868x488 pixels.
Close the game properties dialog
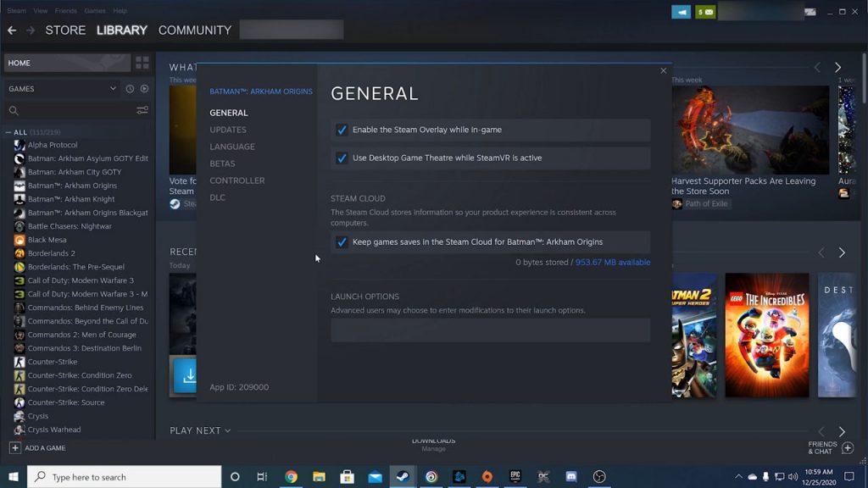pos(663,71)
